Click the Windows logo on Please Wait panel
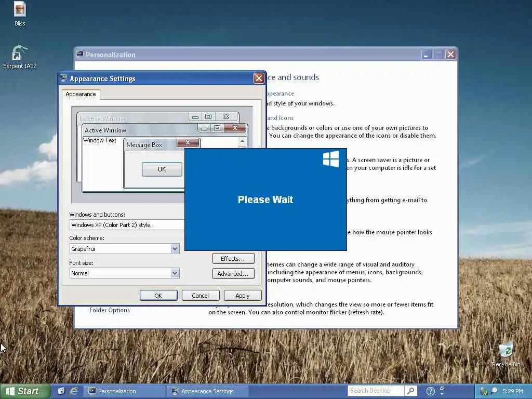Viewport: 532px width, 399px height. (331, 159)
